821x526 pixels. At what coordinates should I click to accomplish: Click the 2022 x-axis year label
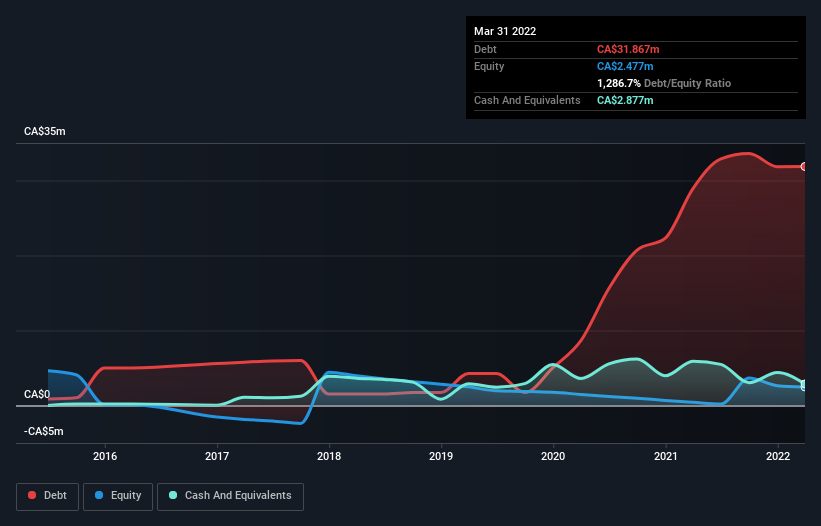tap(778, 456)
